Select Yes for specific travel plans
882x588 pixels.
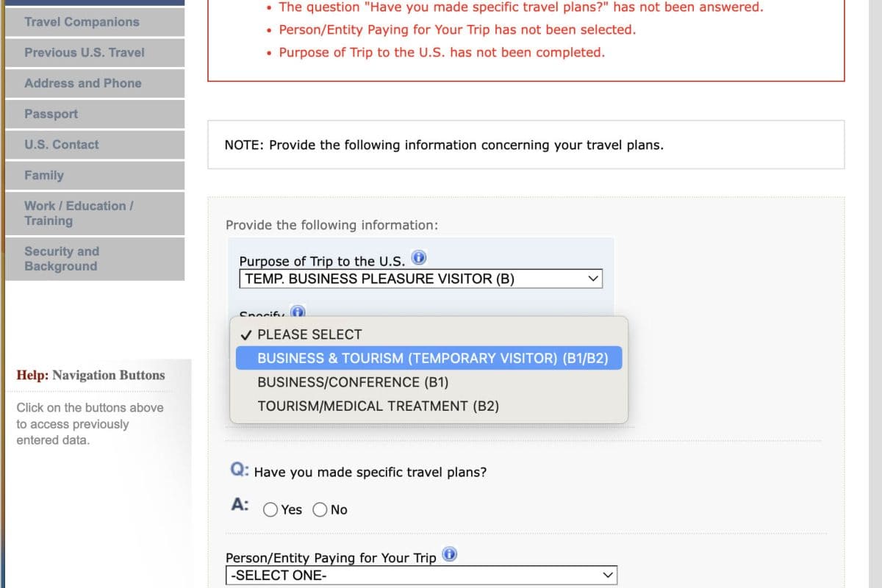[x=271, y=509]
